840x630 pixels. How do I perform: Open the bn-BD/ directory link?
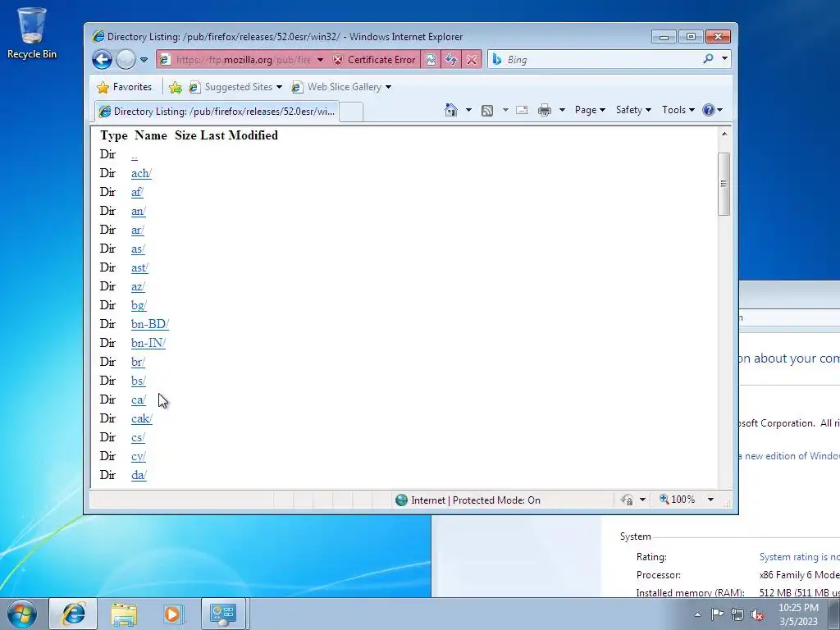[x=150, y=324]
